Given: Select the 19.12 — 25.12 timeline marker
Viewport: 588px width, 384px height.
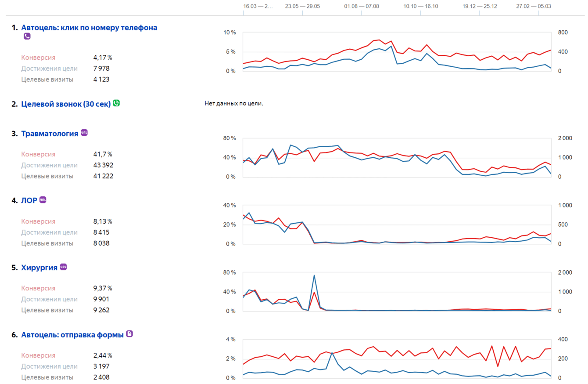Looking at the screenshot, I should pyautogui.click(x=480, y=6).
